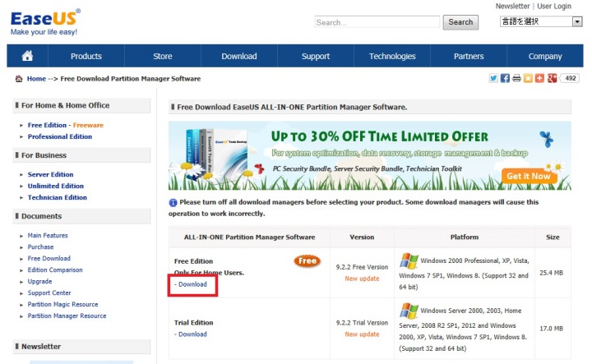Image resolution: width=592 pixels, height=364 pixels.
Task: Open Purchase document link
Action: (x=40, y=247)
